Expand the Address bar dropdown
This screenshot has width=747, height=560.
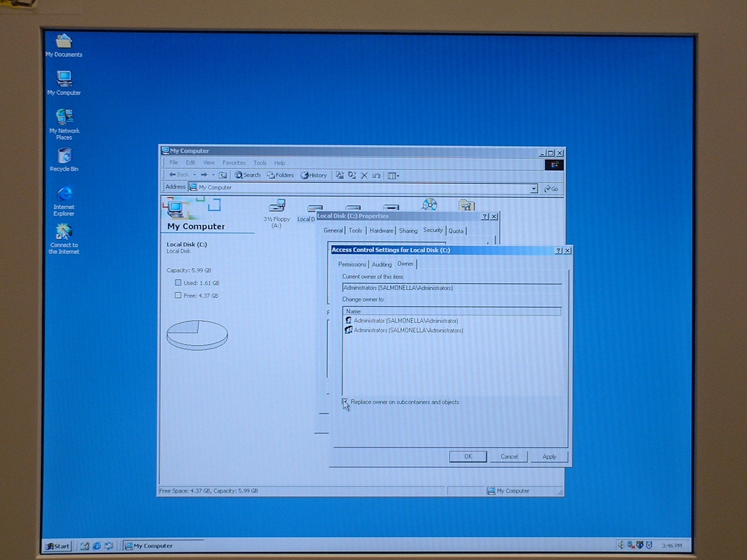(534, 189)
